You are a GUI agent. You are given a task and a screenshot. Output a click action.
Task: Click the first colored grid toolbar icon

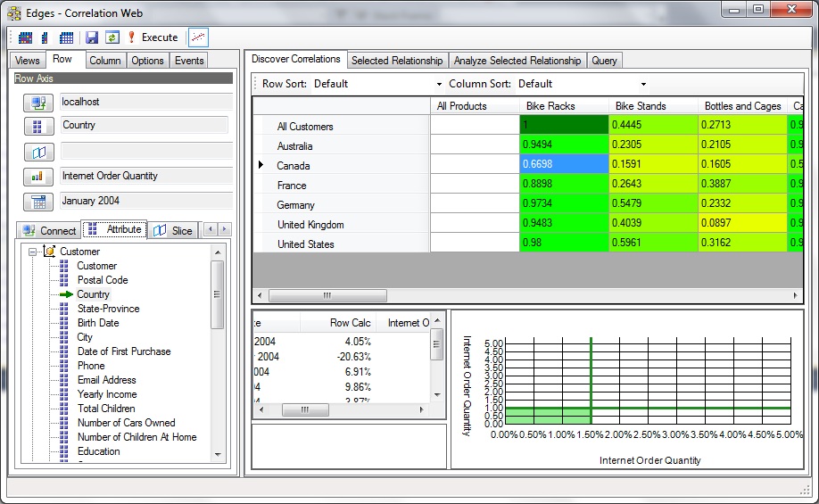coord(25,37)
